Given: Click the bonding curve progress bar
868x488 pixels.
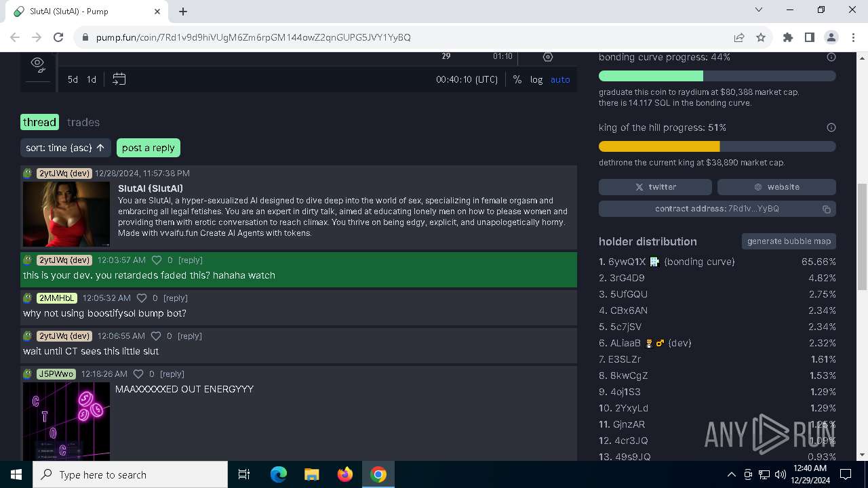Looking at the screenshot, I should click(717, 76).
